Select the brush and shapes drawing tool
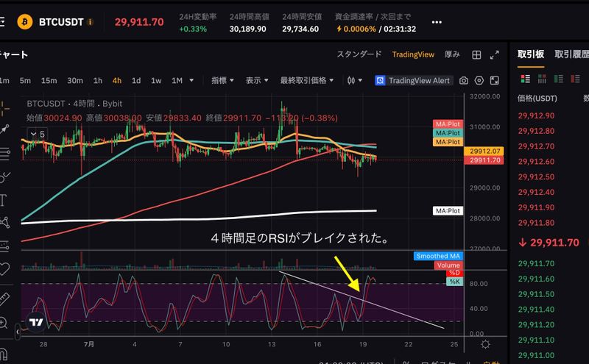The width and height of the screenshot is (589, 364). [4, 176]
